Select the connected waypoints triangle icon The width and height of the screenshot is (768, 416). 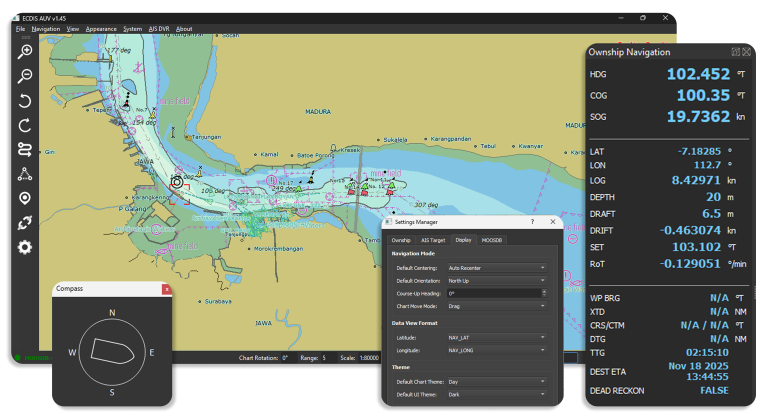point(25,174)
